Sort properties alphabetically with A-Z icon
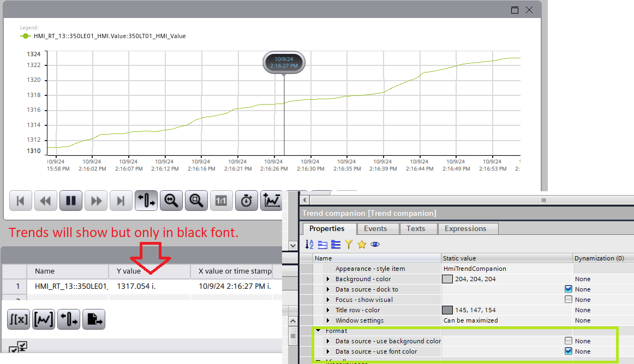The height and width of the screenshot is (364, 634). click(x=309, y=245)
